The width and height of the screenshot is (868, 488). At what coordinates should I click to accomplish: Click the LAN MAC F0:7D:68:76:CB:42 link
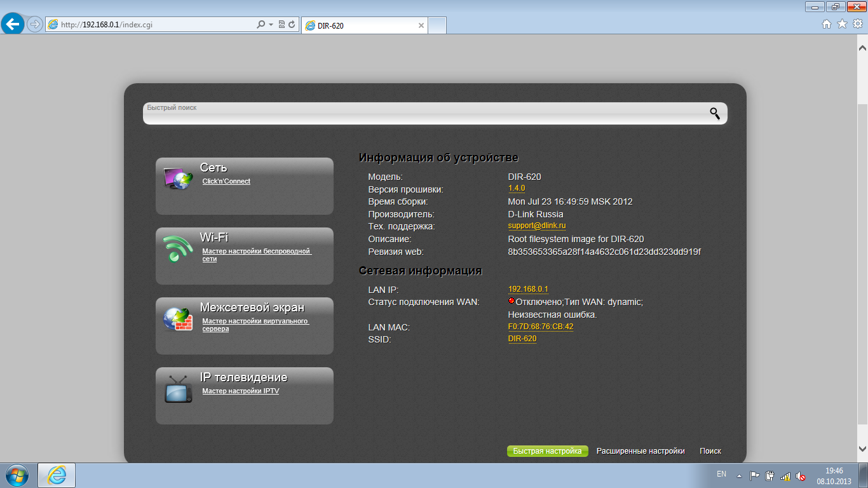[541, 327]
